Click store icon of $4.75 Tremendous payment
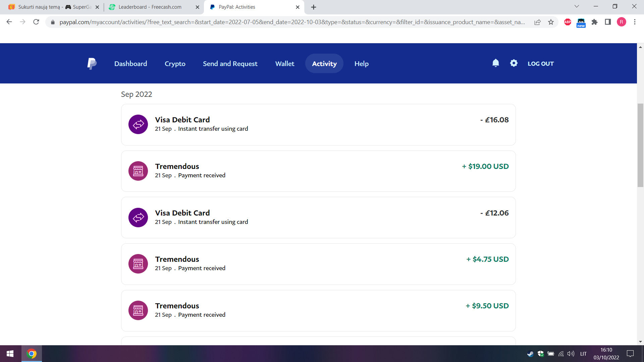Screen dimensions: 644x362 click(138, 264)
